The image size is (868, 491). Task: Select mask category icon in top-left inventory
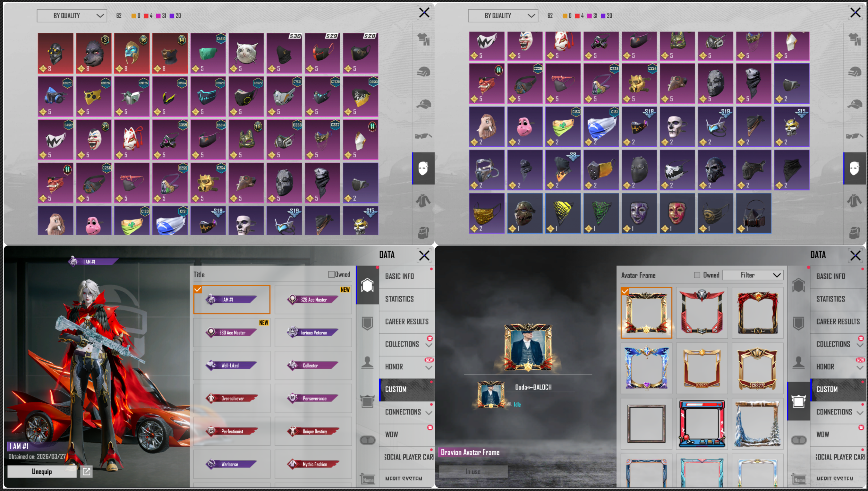coord(423,168)
